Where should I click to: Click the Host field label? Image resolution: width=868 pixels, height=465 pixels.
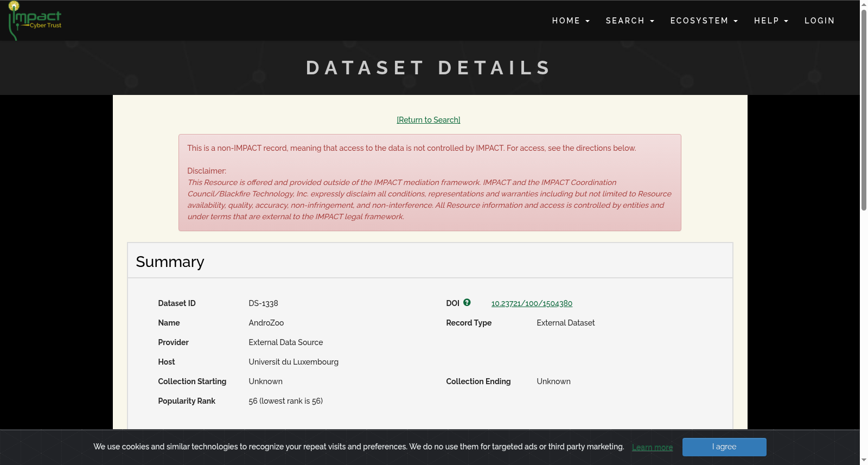pyautogui.click(x=167, y=362)
